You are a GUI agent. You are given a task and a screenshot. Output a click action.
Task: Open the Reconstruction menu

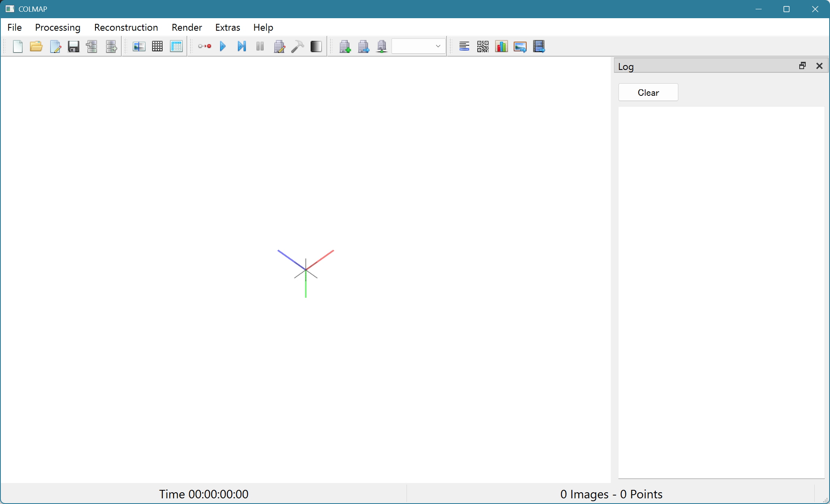tap(126, 27)
